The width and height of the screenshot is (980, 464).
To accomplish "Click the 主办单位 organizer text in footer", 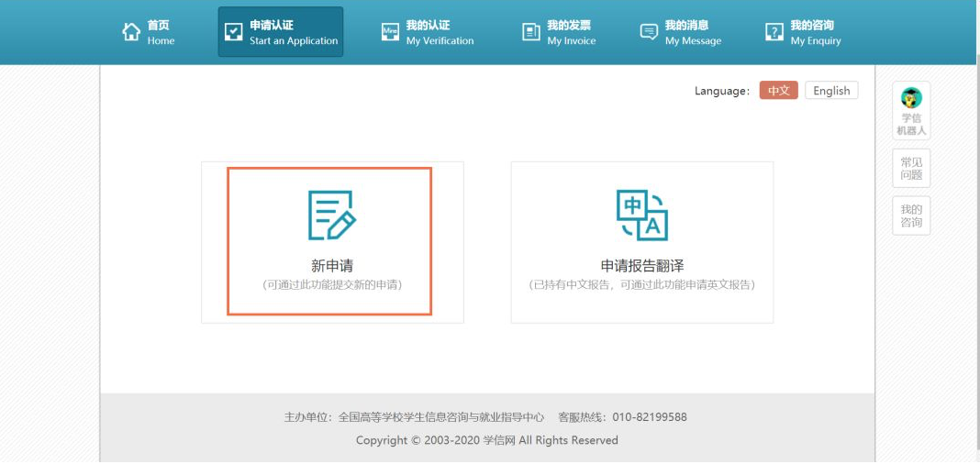I will [x=414, y=417].
